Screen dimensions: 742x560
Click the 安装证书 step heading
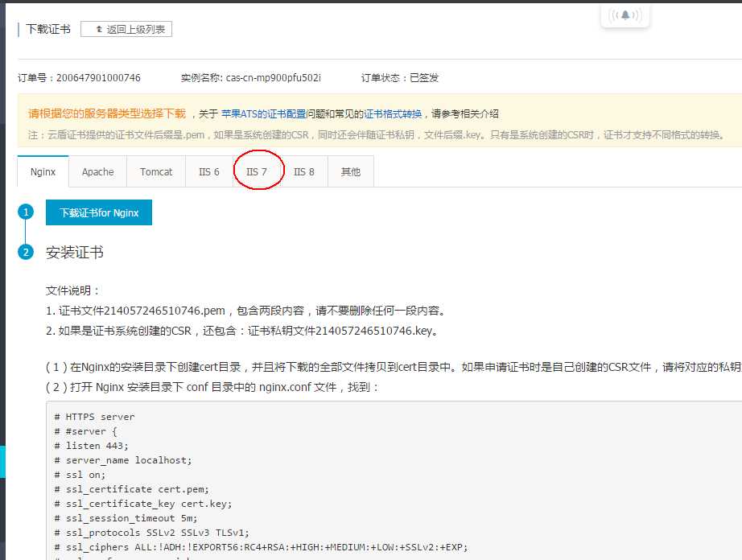tap(75, 252)
